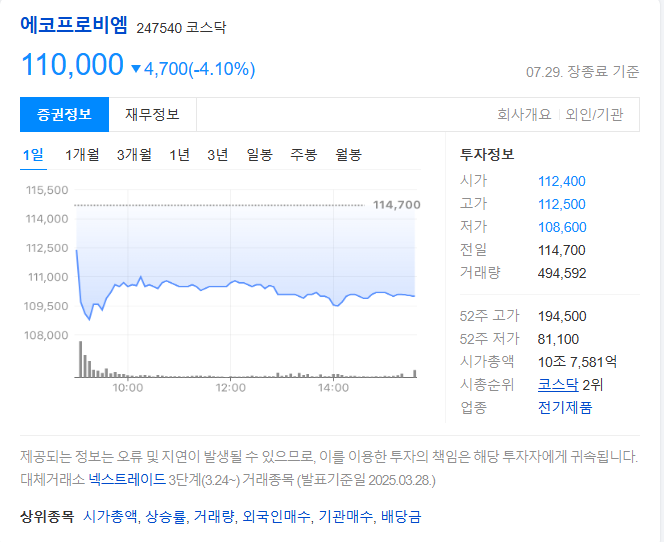Screen dimensions: 664x542
Task: Open the 외인/기관 link
Action: [594, 114]
